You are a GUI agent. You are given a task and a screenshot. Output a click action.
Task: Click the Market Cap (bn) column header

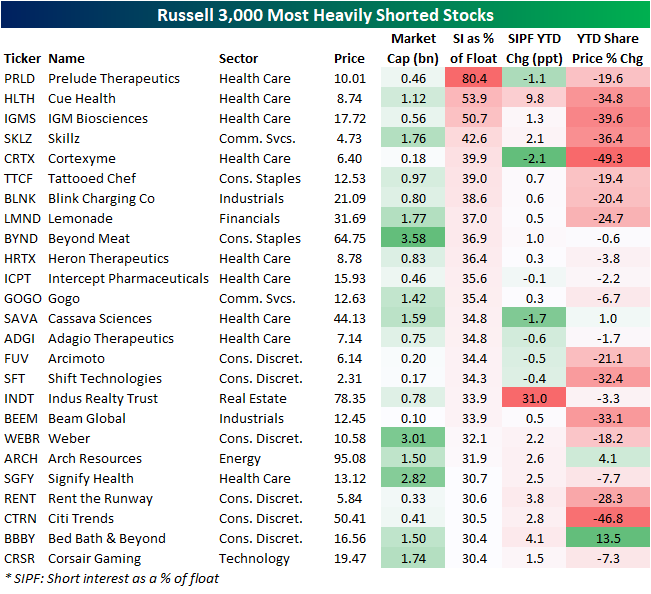[412, 49]
